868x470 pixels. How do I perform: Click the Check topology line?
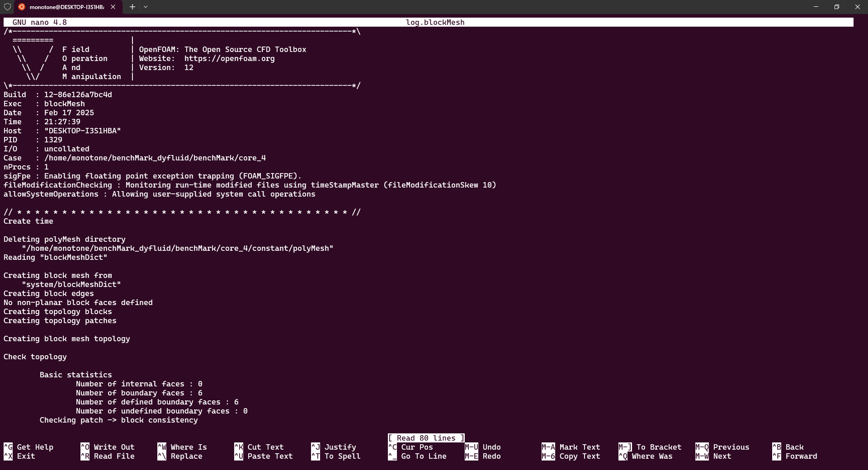point(35,357)
